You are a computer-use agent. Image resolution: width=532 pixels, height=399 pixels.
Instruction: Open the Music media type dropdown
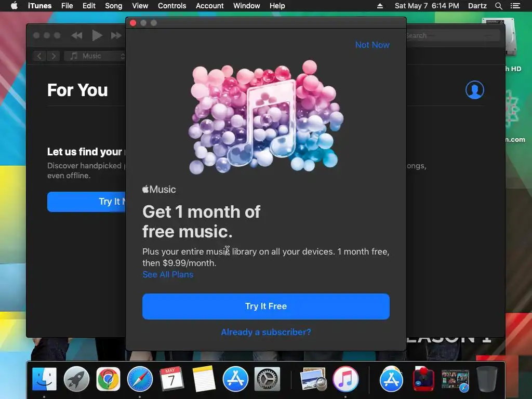(95, 56)
